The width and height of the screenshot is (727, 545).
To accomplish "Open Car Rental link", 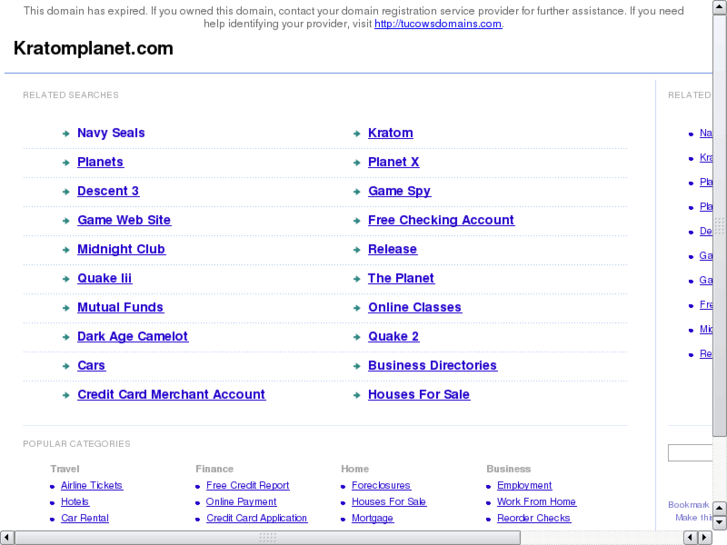I will pyautogui.click(x=85, y=518).
